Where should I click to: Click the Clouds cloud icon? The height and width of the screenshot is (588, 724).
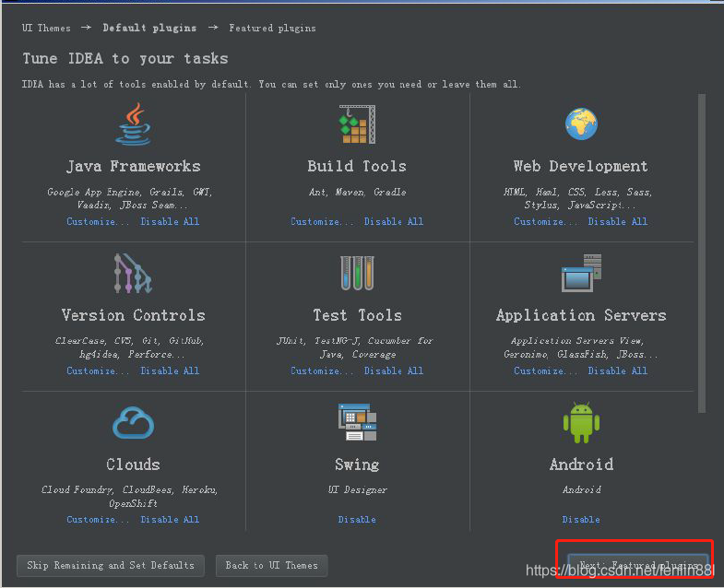coord(133,423)
